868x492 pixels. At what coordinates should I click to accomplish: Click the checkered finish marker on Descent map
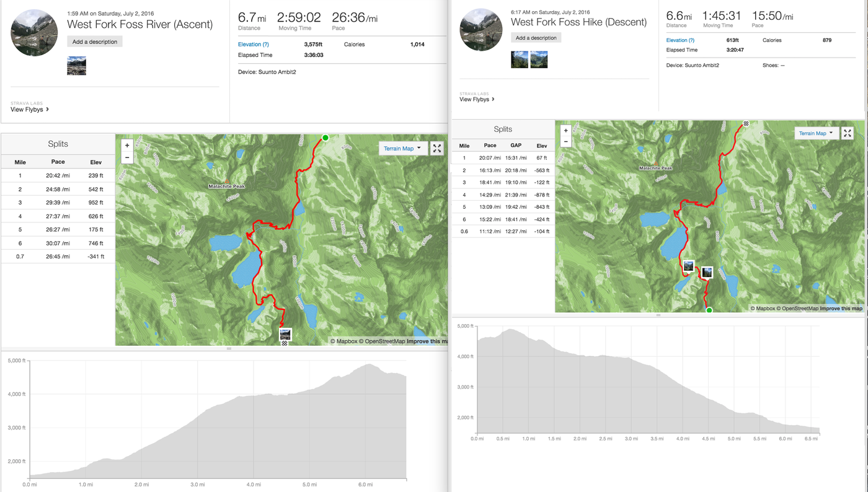point(746,123)
